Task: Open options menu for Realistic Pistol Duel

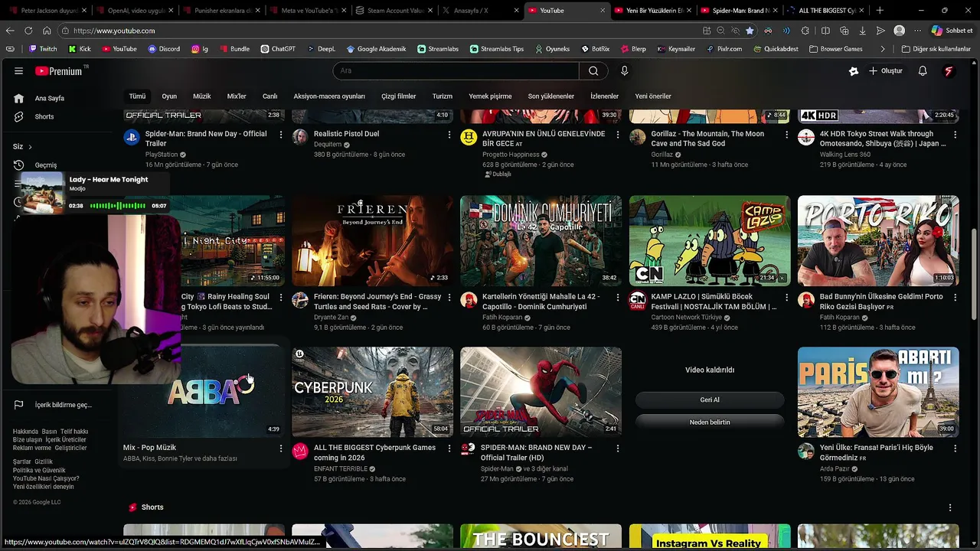Action: click(449, 134)
